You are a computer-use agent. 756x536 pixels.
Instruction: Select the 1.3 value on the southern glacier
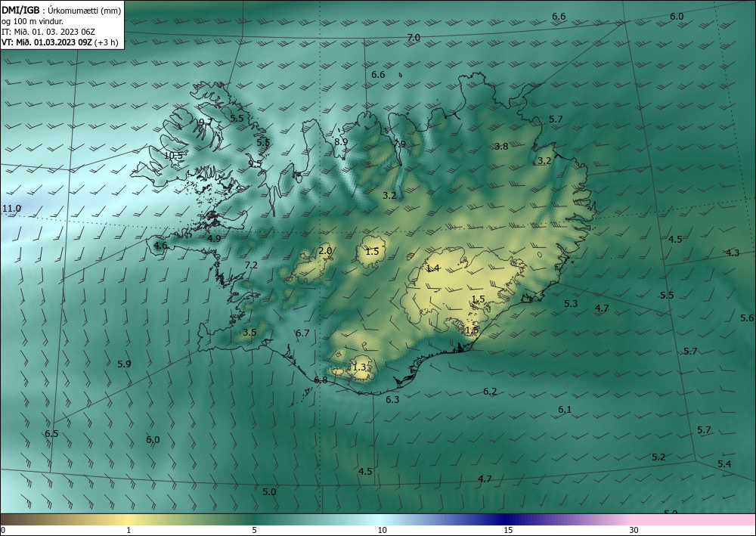coord(359,367)
